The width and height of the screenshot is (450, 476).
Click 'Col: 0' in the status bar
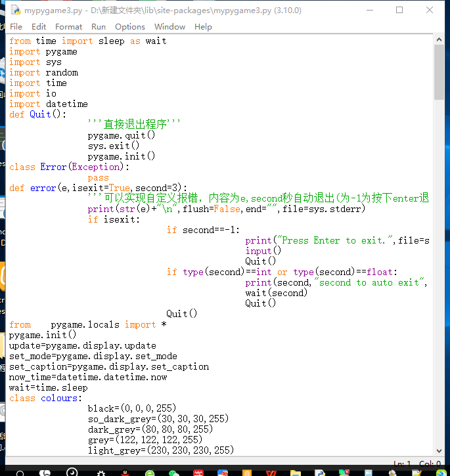430,464
